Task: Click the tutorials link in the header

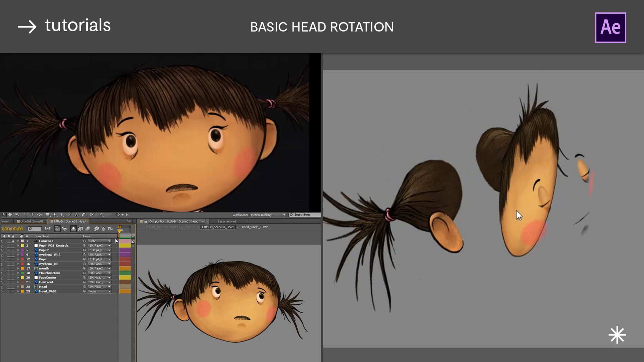Action: pos(78,25)
